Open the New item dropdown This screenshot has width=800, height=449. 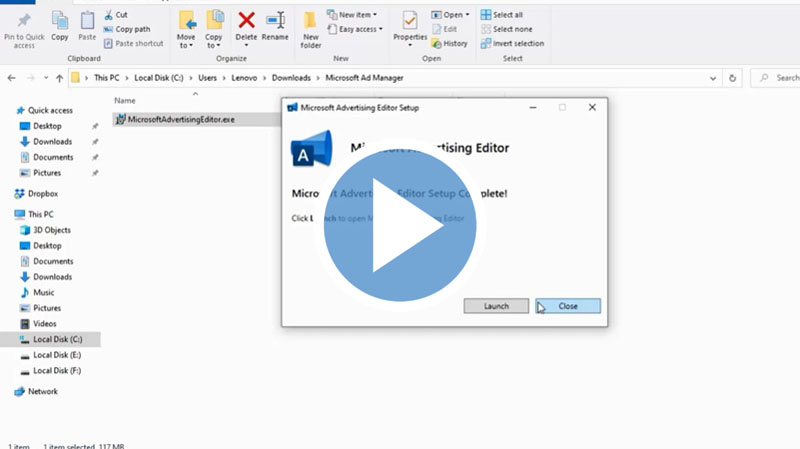click(x=352, y=15)
